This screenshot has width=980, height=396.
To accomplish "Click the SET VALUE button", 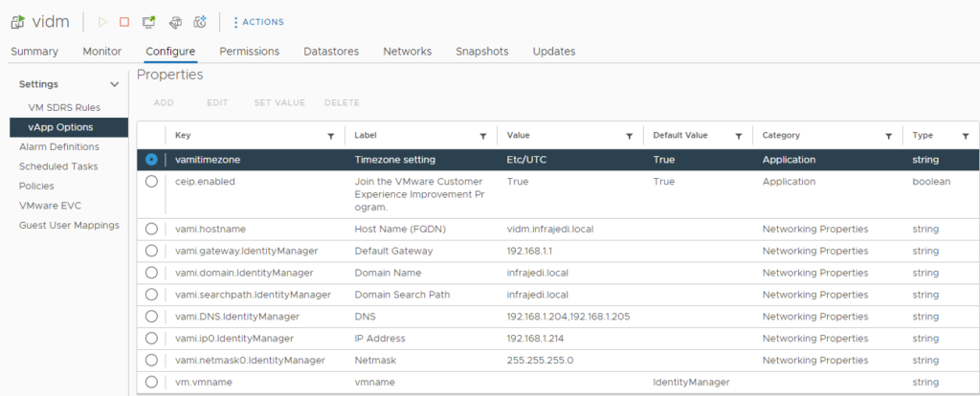I will [x=279, y=102].
